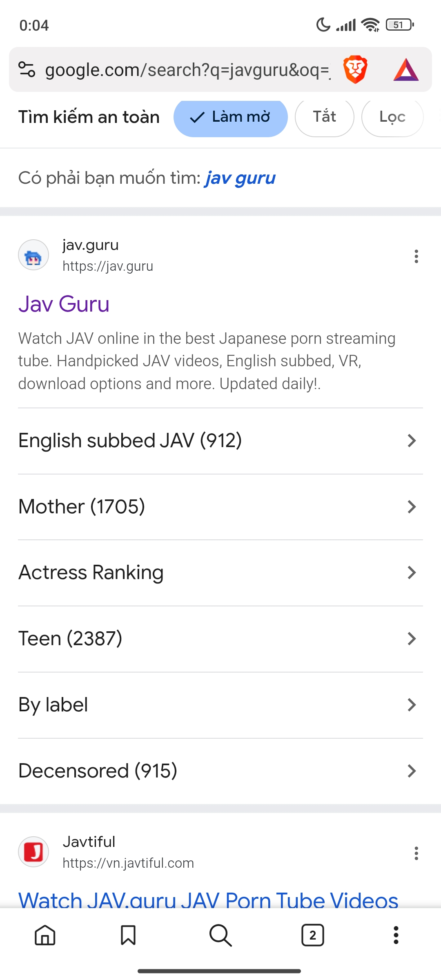Choose the "Lọc" SafeSearch option
The image size is (441, 980).
coord(392,117)
